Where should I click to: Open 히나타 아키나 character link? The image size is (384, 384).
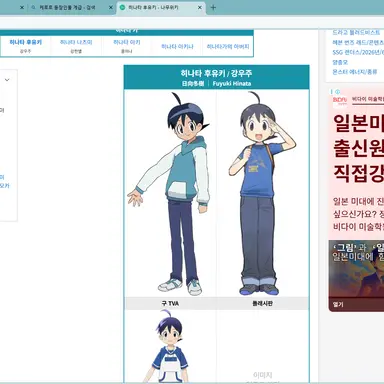(x=177, y=47)
